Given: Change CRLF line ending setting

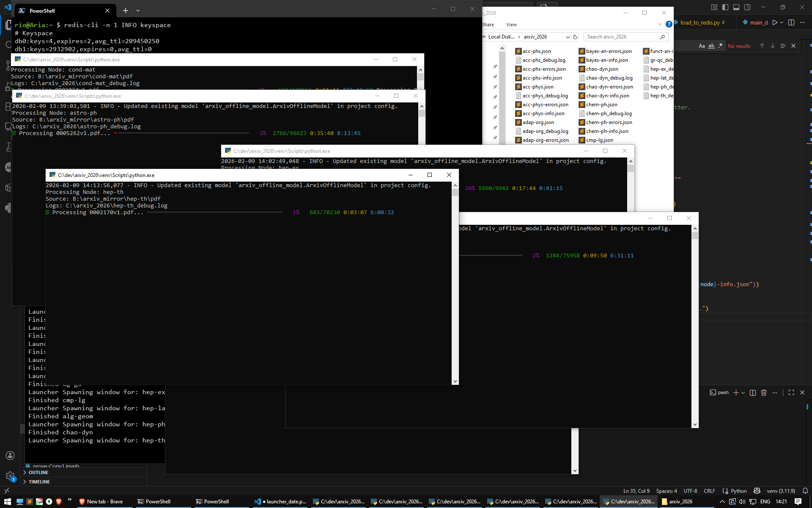Looking at the screenshot, I should [709, 491].
